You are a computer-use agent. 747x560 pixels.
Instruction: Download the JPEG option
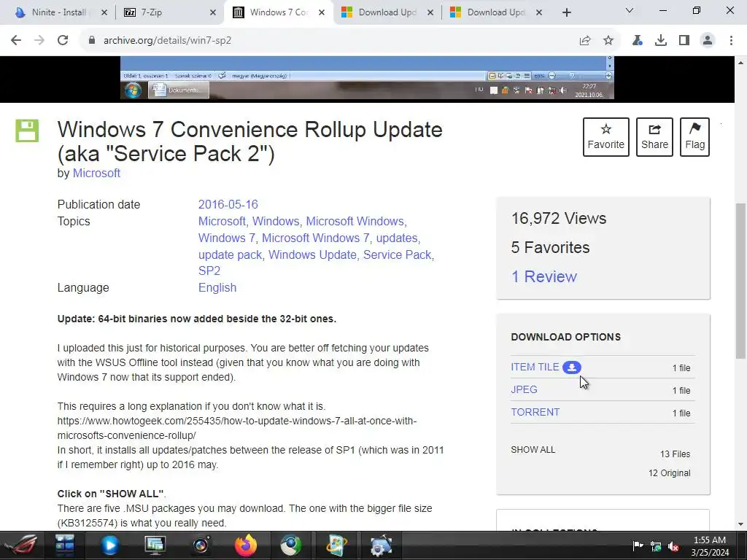point(524,389)
